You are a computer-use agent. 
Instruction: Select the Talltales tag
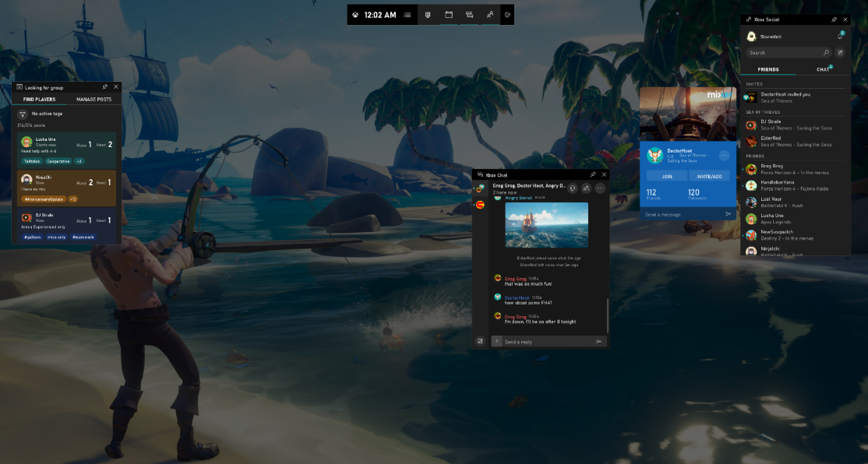tap(32, 161)
